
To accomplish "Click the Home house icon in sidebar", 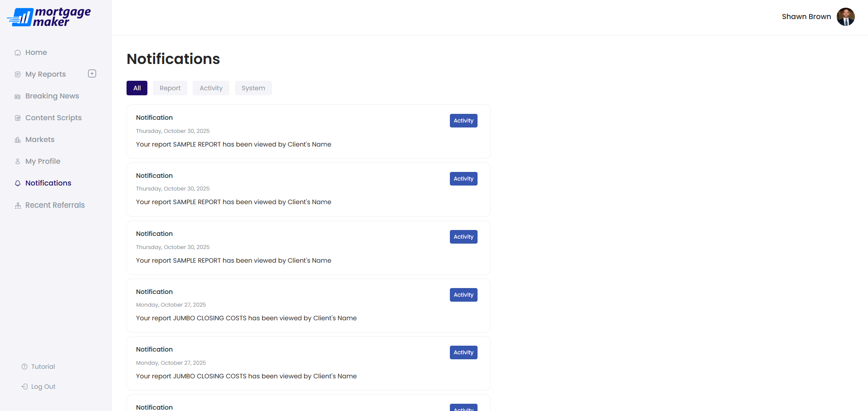I will [18, 53].
